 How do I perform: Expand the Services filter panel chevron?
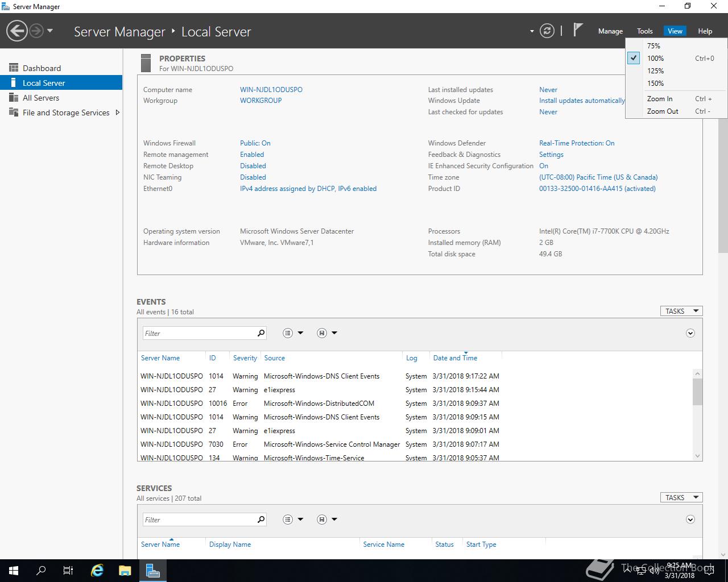click(x=690, y=519)
